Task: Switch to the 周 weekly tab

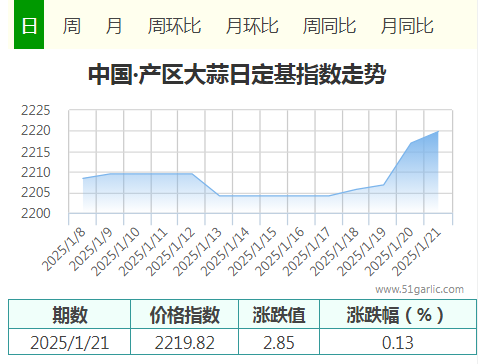Action: (x=72, y=26)
